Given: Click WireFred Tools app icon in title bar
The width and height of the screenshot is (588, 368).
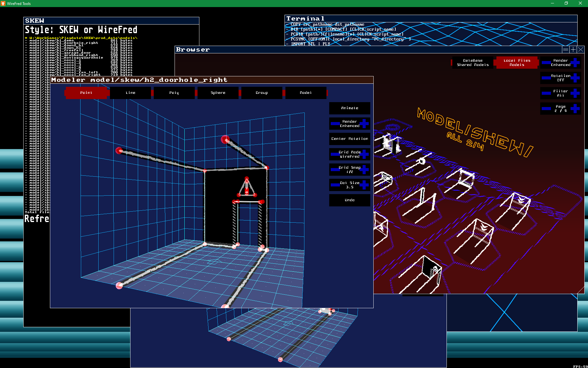Looking at the screenshot, I should (3, 3).
